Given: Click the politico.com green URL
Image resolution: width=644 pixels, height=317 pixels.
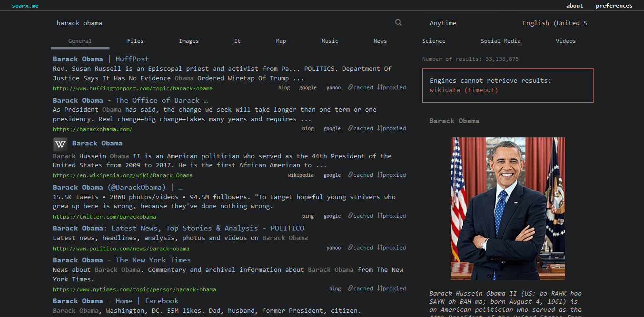Looking at the screenshot, I should click(121, 249).
